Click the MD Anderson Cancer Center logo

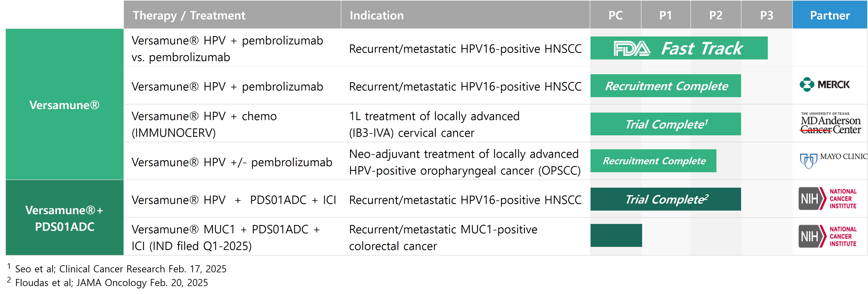point(830,123)
